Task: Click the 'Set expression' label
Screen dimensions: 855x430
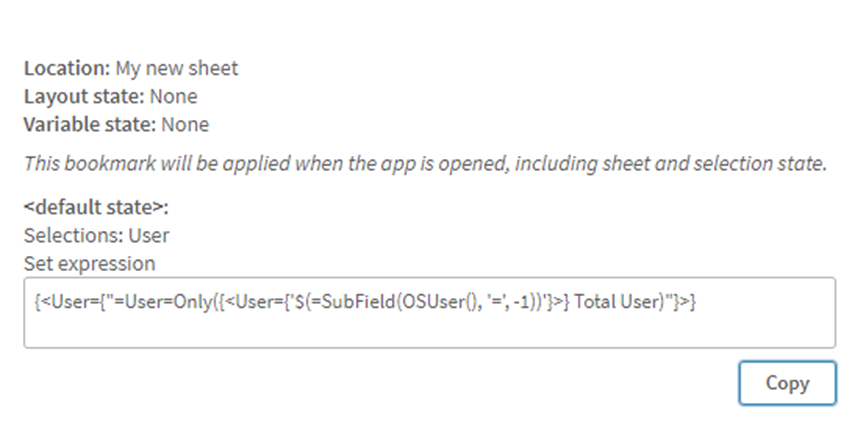Action: tap(90, 264)
